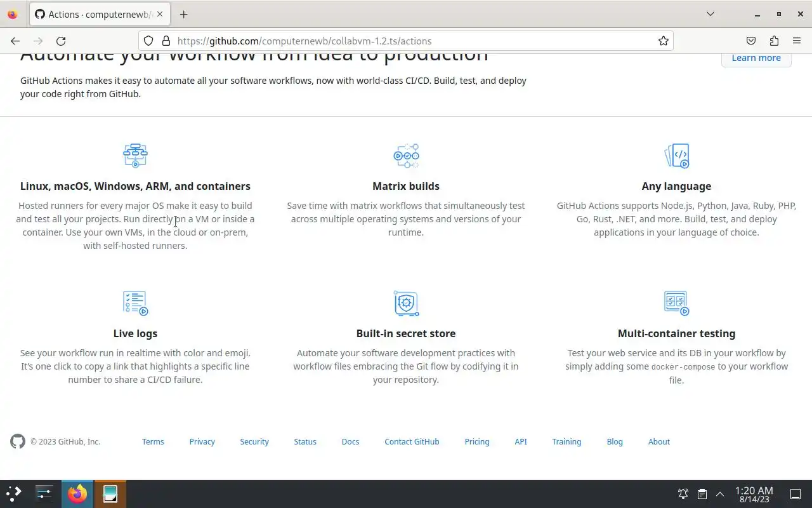Open the Terms footer link
The height and width of the screenshot is (508, 812).
tap(153, 441)
